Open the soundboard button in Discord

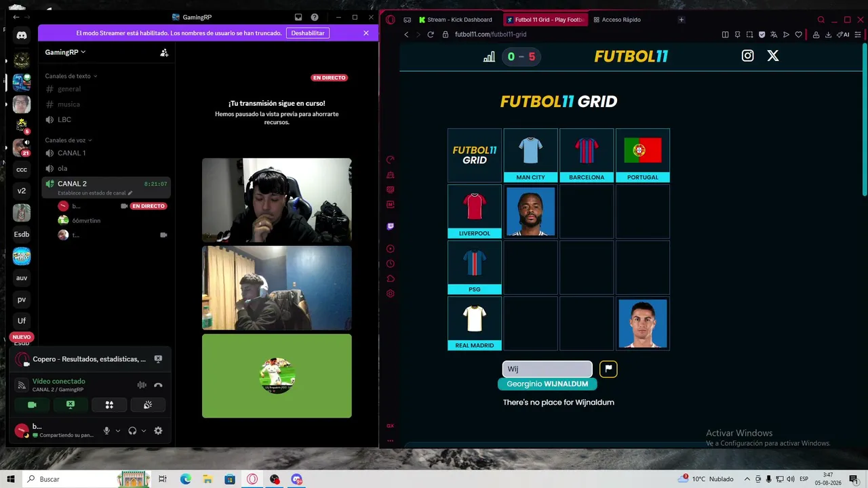148,405
